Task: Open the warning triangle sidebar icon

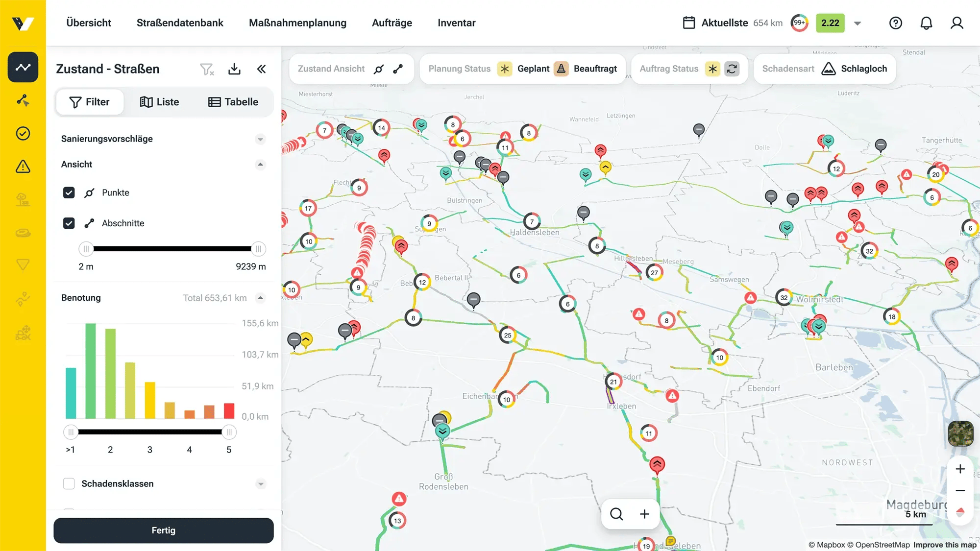Action: [23, 167]
